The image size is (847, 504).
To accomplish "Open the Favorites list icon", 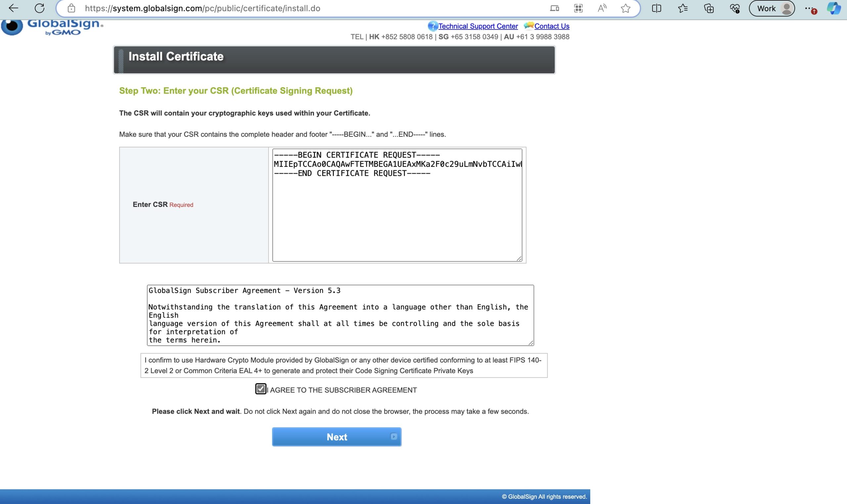I will click(683, 8).
